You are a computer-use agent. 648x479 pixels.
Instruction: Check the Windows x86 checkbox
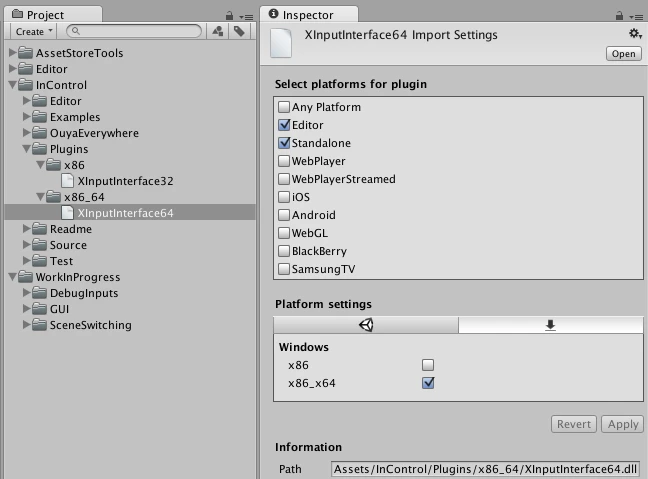tap(428, 365)
